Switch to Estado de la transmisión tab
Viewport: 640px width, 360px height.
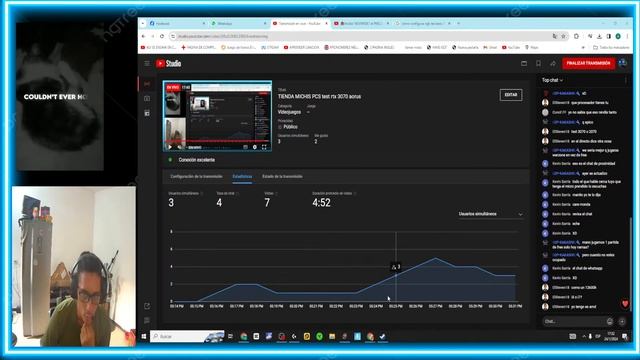coord(282,176)
